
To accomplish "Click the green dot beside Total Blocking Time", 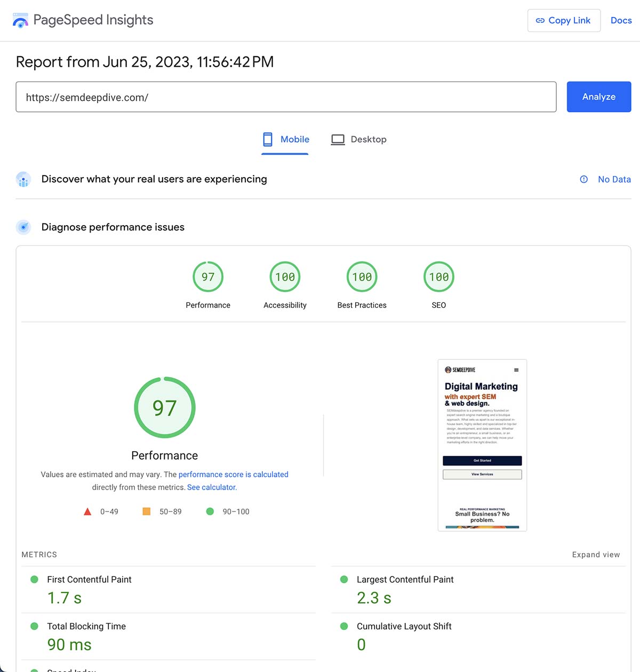I will [x=34, y=626].
